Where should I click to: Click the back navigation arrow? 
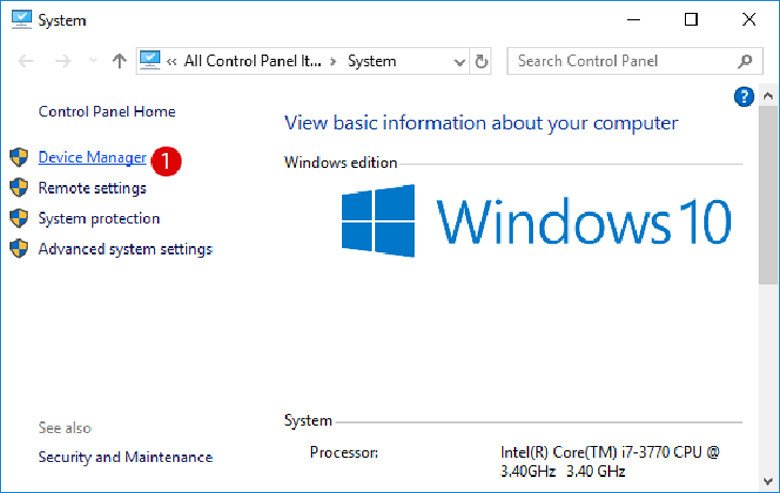26,61
